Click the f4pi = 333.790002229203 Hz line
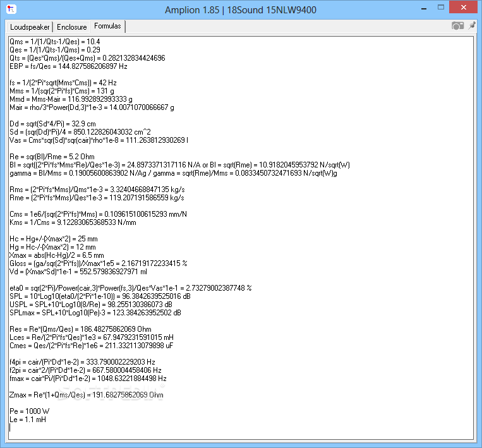This screenshot has width=482, height=448. (82, 362)
